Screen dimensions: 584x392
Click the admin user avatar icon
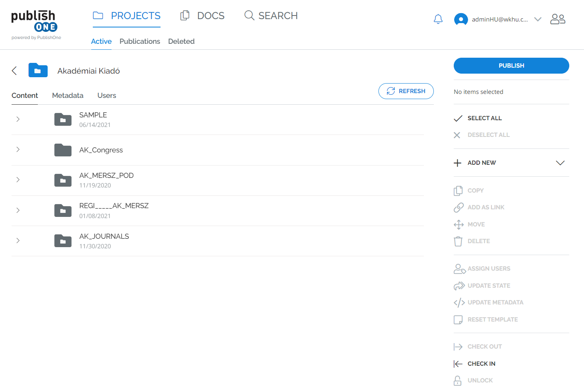click(461, 19)
